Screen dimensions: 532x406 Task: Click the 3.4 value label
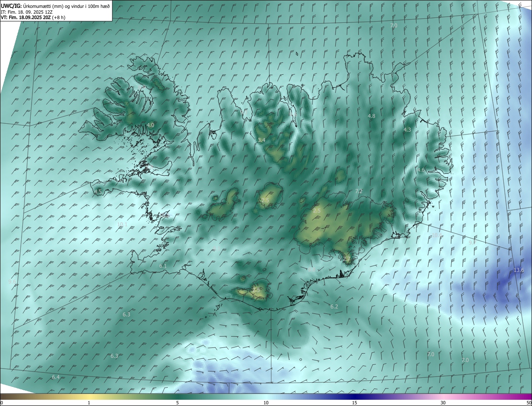[x=261, y=141]
